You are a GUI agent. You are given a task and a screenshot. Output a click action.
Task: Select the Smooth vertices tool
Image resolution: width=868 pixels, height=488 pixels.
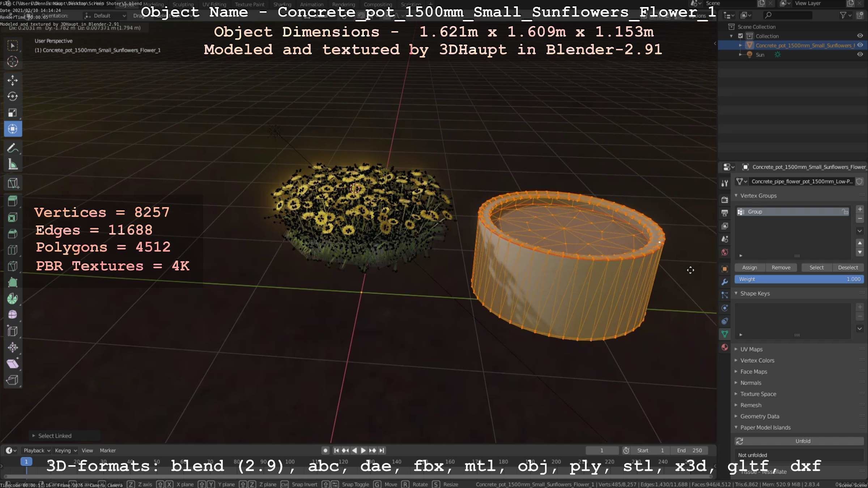point(13,315)
